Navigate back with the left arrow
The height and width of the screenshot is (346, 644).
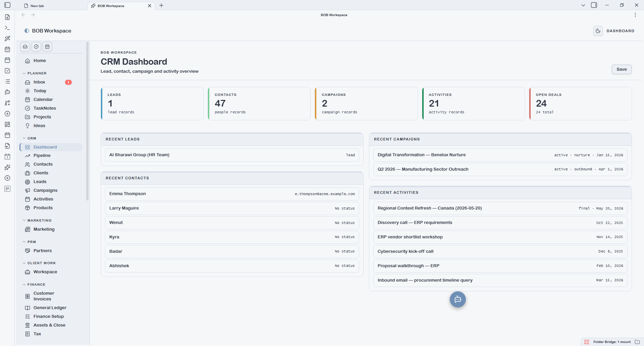tap(23, 15)
